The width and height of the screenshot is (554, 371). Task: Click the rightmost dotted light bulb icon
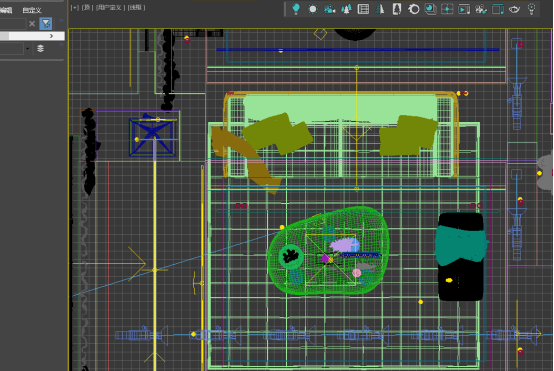[531, 9]
